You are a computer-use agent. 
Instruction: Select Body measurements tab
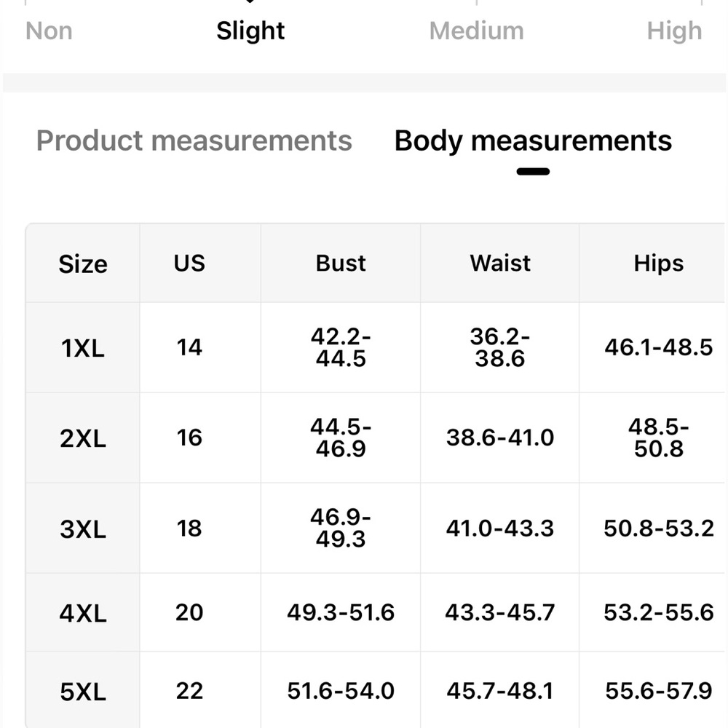click(x=533, y=141)
